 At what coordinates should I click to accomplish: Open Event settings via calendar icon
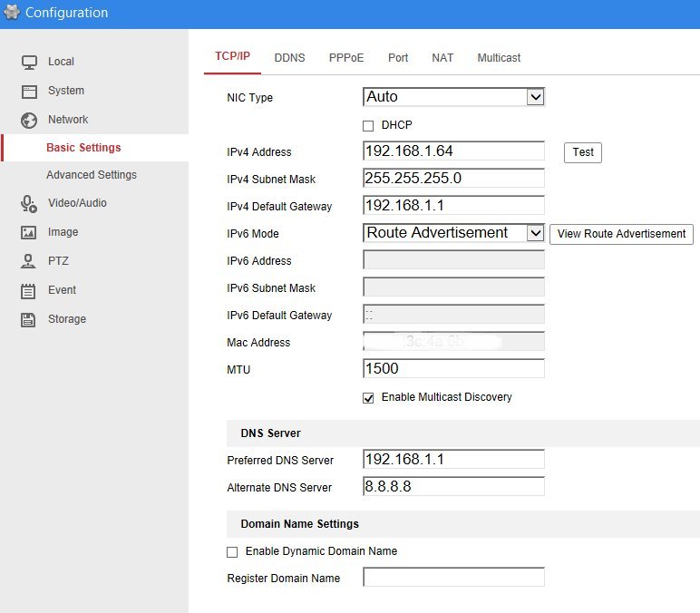(x=29, y=290)
